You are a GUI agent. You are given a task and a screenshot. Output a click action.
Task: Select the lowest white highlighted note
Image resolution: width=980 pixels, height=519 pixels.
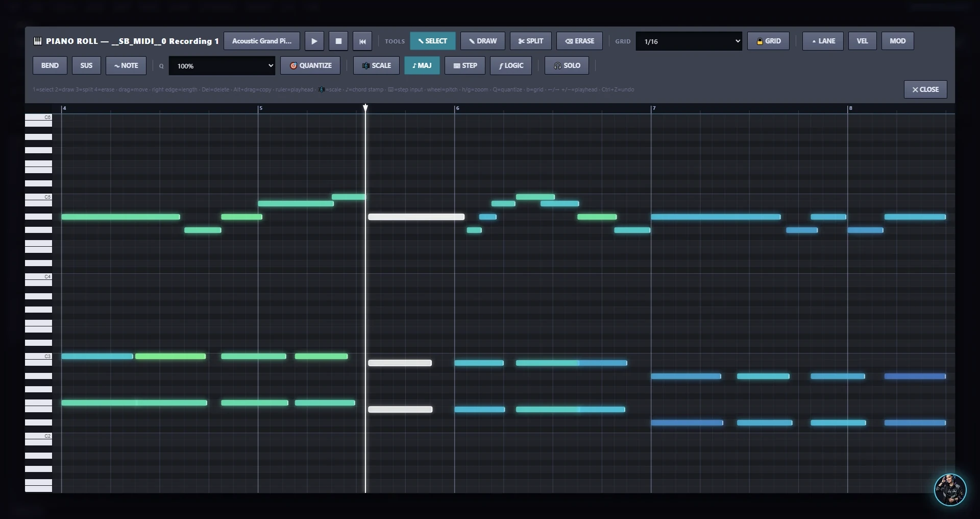pyautogui.click(x=400, y=409)
